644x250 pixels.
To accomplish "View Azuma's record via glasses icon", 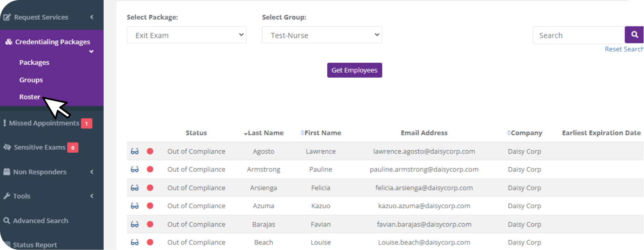I will coord(135,206).
